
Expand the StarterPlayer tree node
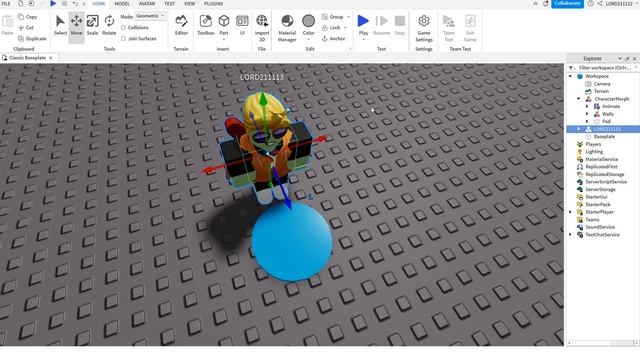click(570, 212)
